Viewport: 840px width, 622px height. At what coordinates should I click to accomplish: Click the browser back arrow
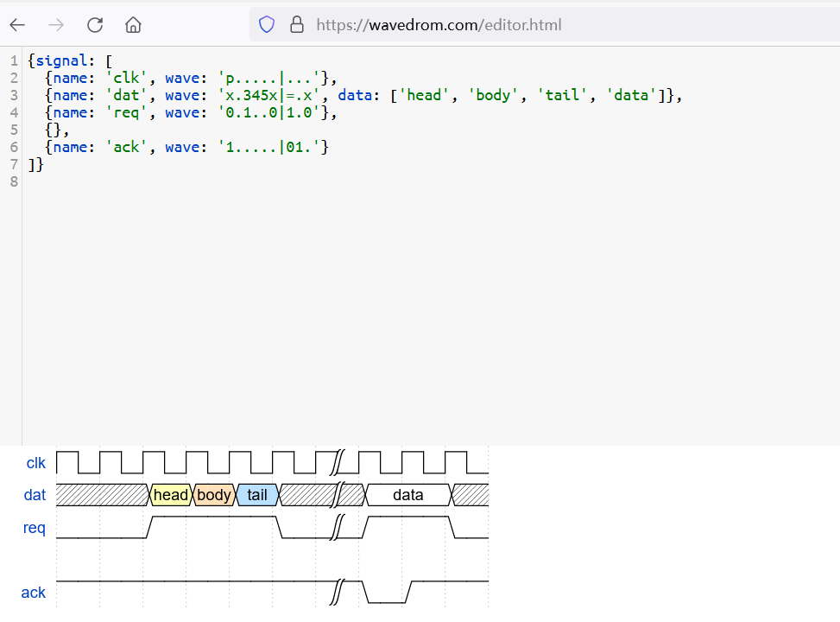click(x=17, y=25)
